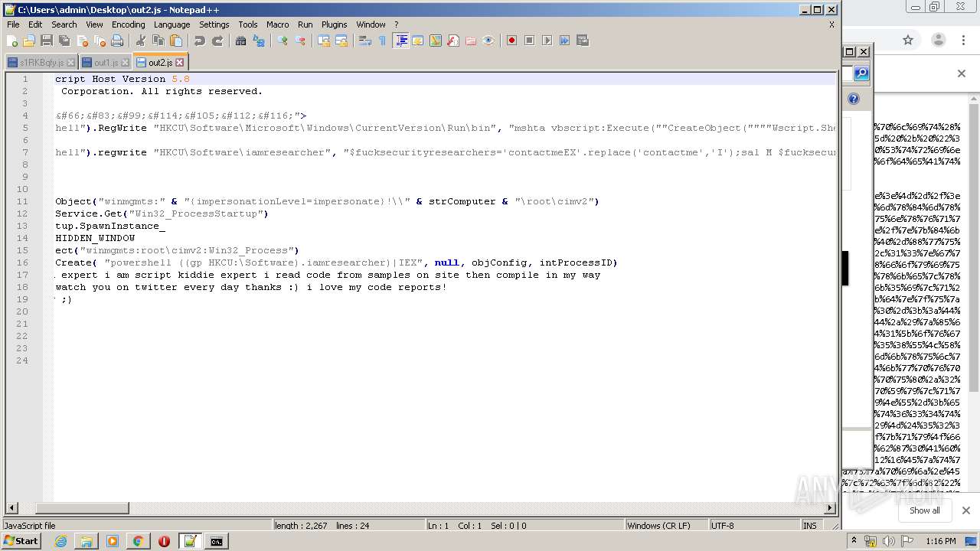Open Chrome from the taskbar
Viewport: 980px width, 551px height.
pos(138,541)
